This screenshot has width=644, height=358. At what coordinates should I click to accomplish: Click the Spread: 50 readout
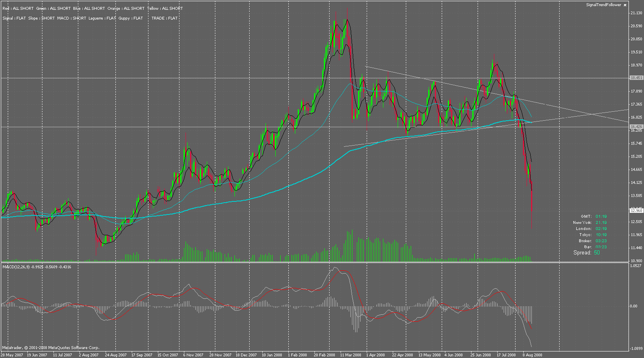(x=586, y=253)
